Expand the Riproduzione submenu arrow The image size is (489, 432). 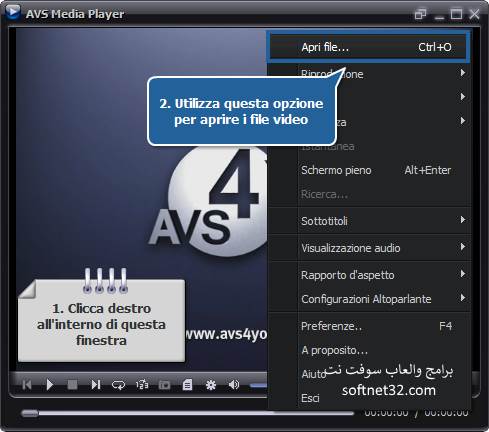[x=463, y=73]
